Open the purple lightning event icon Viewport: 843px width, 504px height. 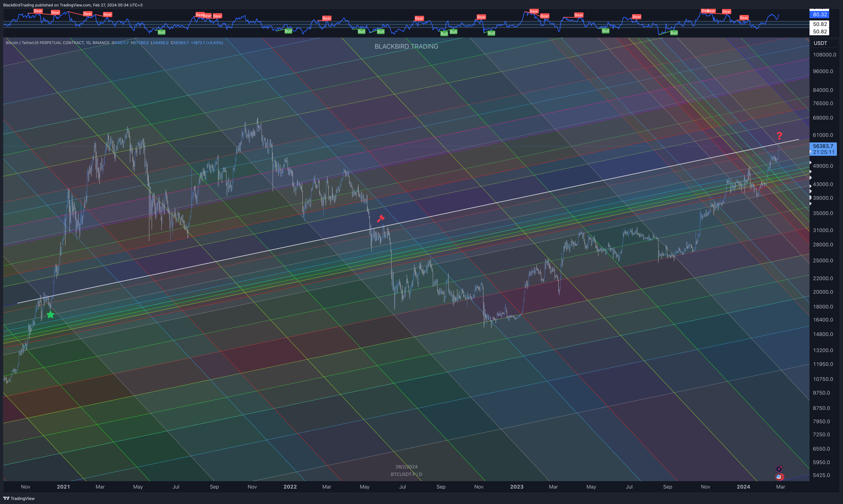[779, 469]
